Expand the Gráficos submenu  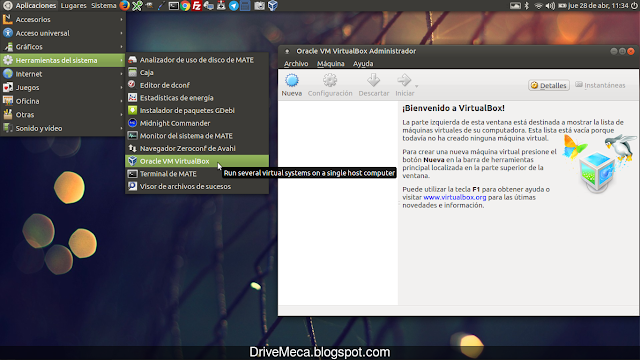coord(62,47)
